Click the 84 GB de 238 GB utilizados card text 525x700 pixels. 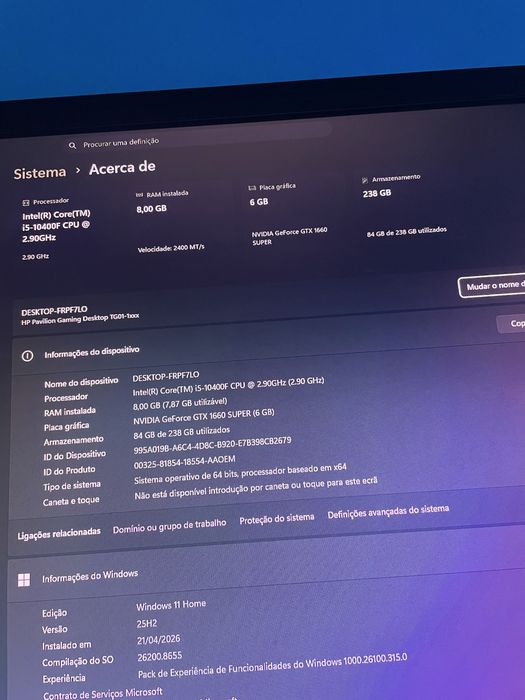click(x=407, y=231)
